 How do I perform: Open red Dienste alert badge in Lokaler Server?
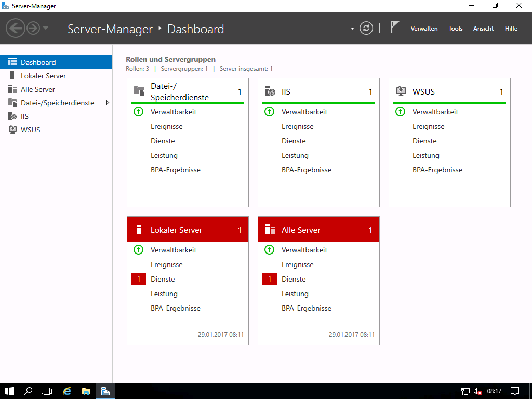(x=138, y=279)
